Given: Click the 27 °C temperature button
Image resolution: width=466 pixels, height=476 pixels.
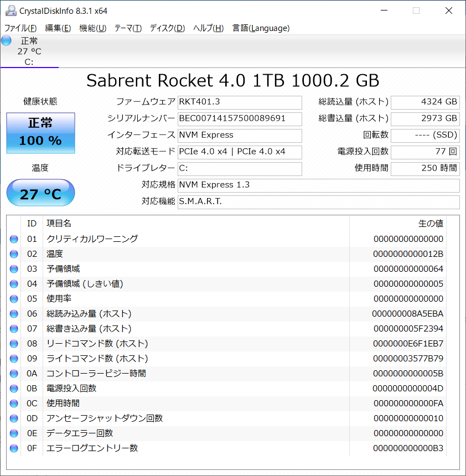Looking at the screenshot, I should 41,193.
